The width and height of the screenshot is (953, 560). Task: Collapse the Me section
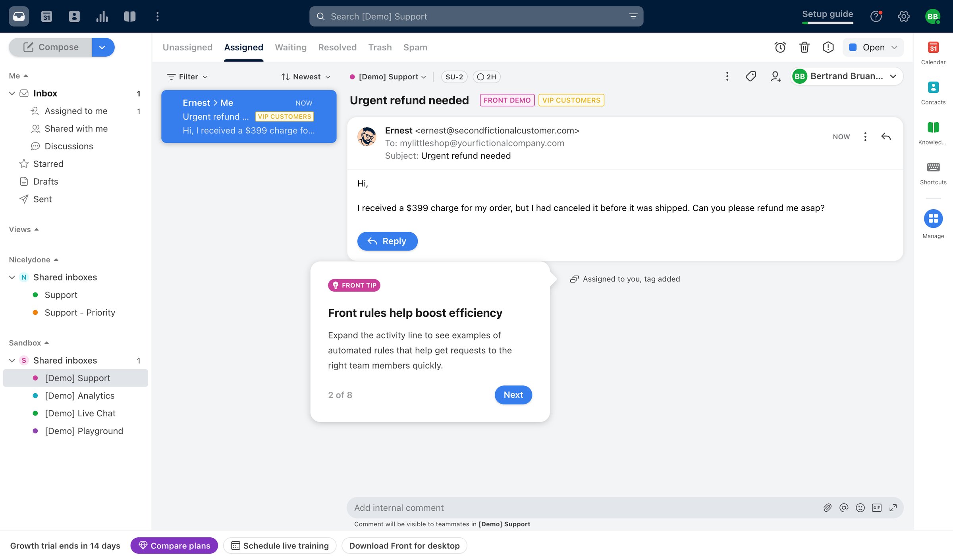click(x=18, y=76)
